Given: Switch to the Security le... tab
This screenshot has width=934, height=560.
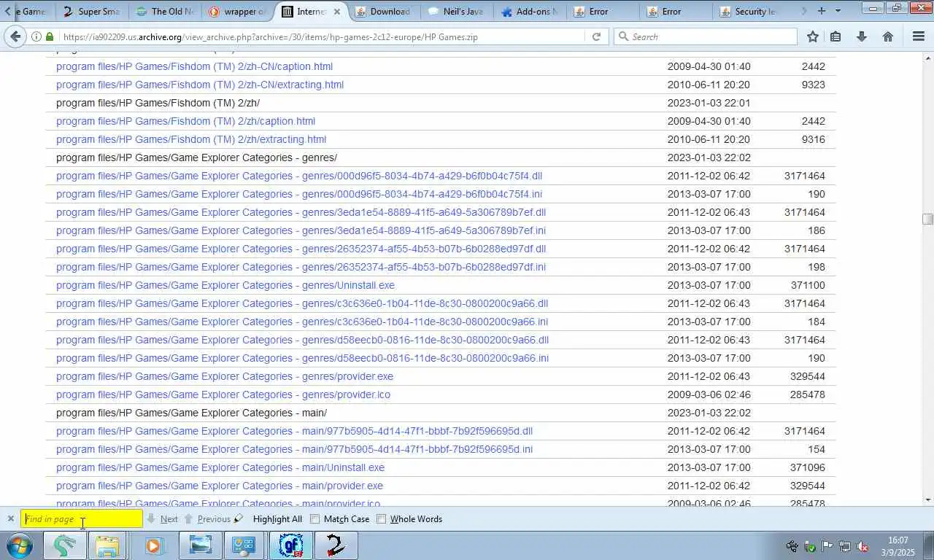Looking at the screenshot, I should click(x=748, y=11).
